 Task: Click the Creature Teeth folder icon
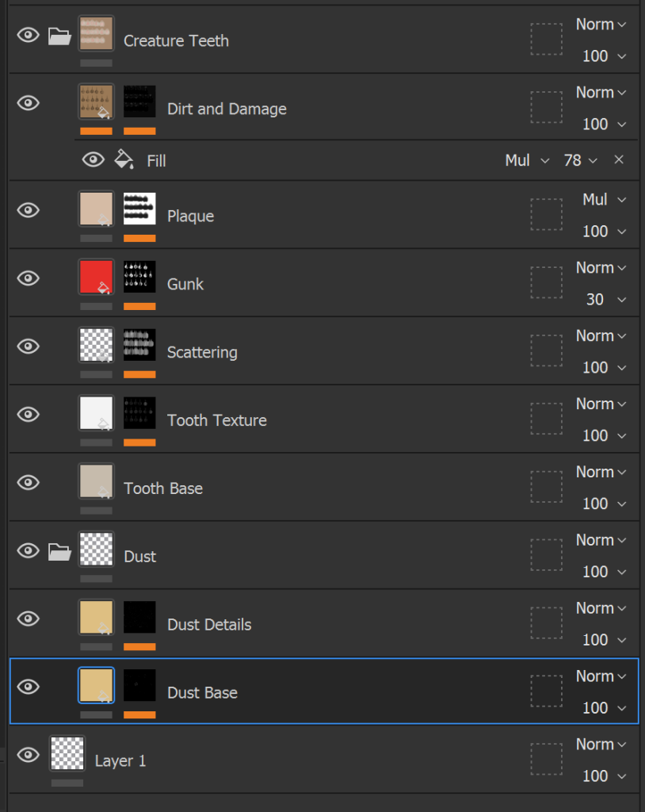tap(59, 36)
